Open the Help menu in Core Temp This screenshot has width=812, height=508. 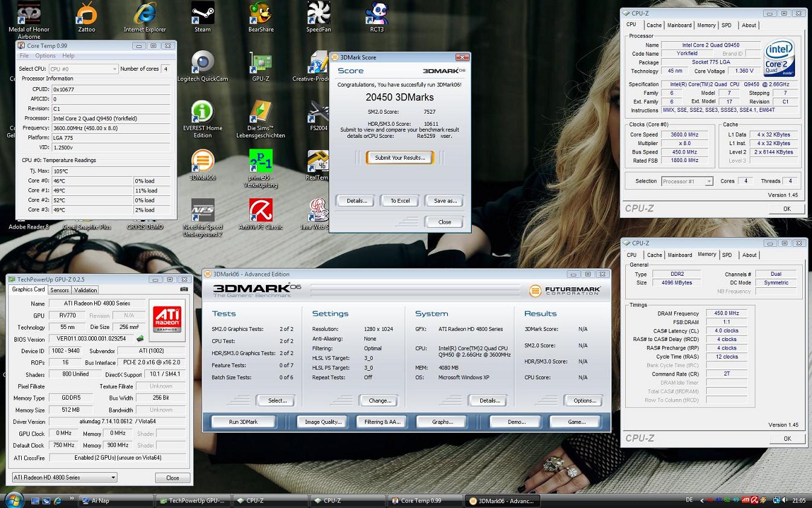coord(68,56)
